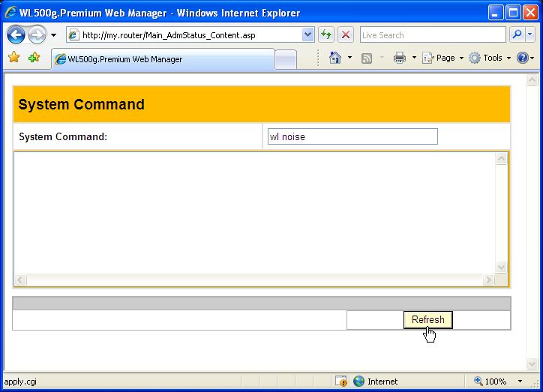Screen dimensions: 543x392
Task: Open the Page menu
Action: pos(444,58)
